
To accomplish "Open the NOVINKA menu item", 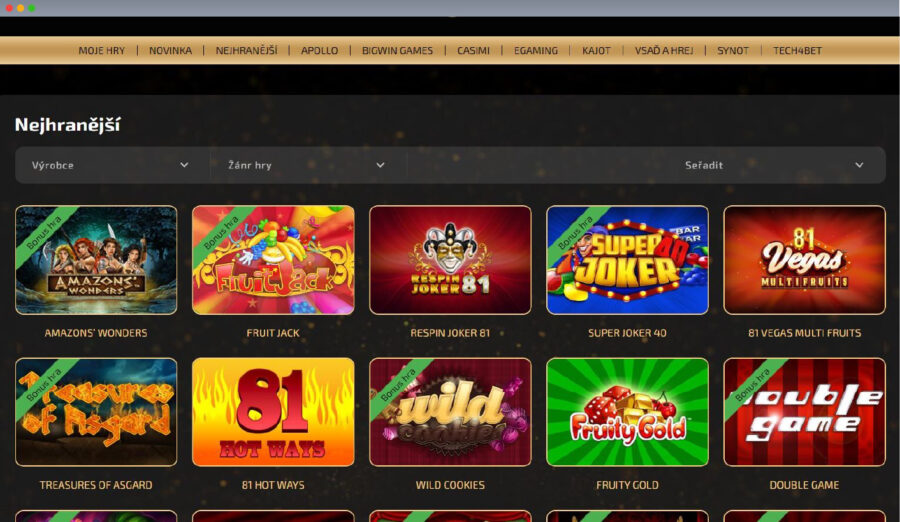I will 170,51.
